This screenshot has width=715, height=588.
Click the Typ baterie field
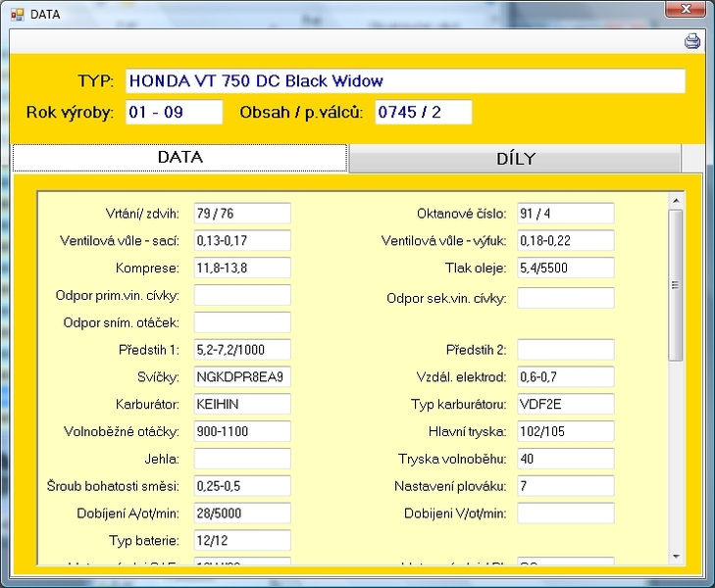coord(242,541)
